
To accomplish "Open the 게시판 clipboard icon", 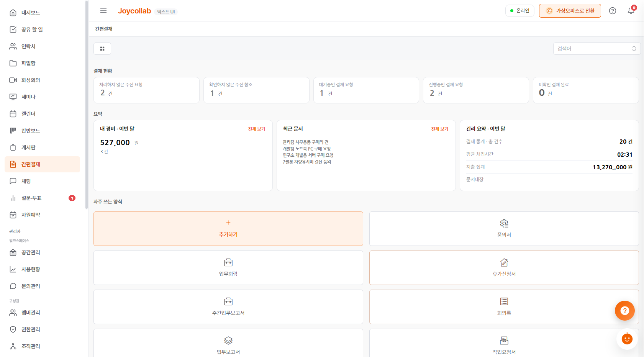I will click(x=13, y=147).
